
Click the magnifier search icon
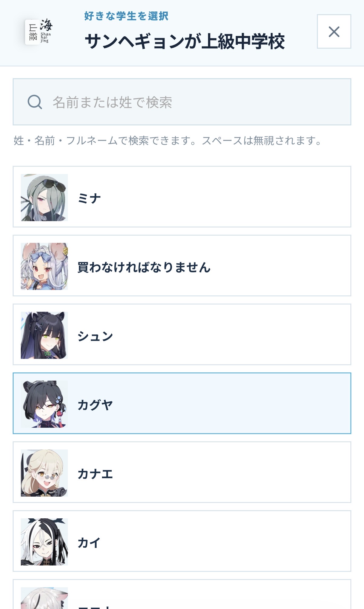pyautogui.click(x=35, y=102)
